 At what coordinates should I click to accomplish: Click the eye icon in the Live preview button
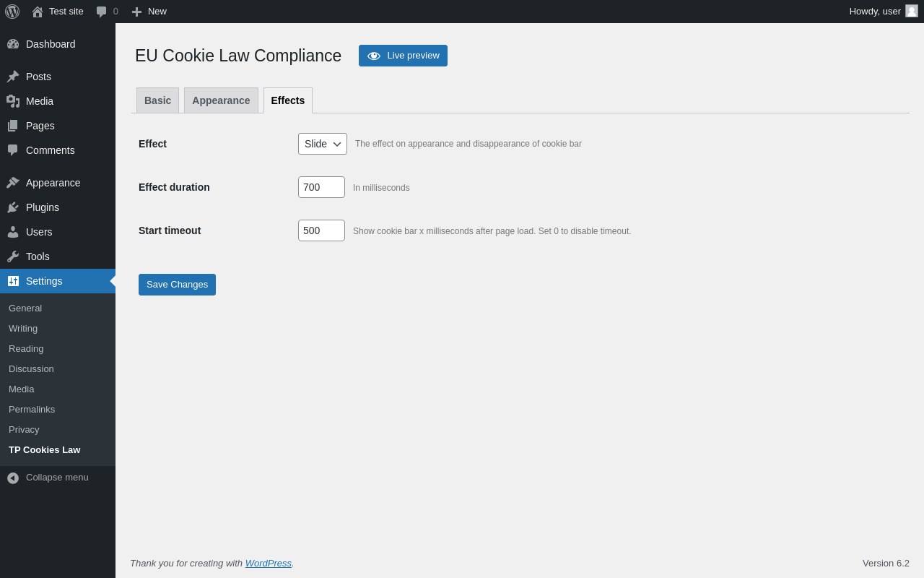point(374,56)
